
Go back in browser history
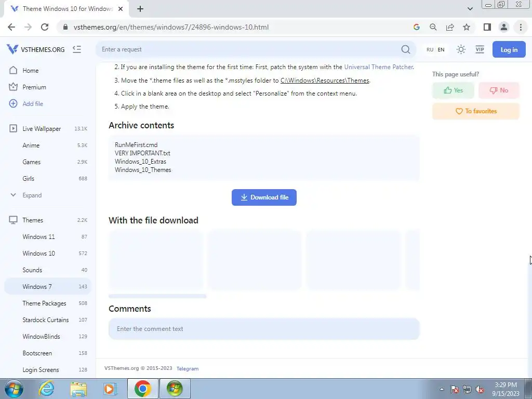[x=11, y=27]
